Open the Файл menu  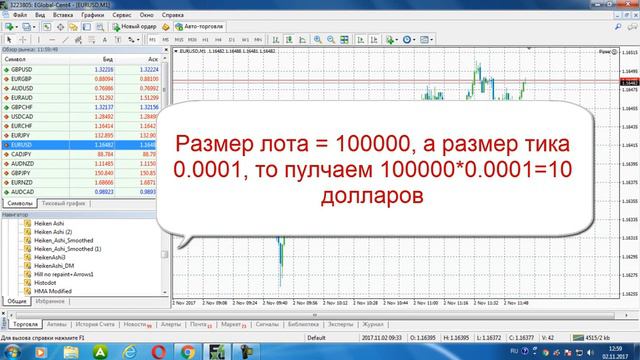[20, 15]
